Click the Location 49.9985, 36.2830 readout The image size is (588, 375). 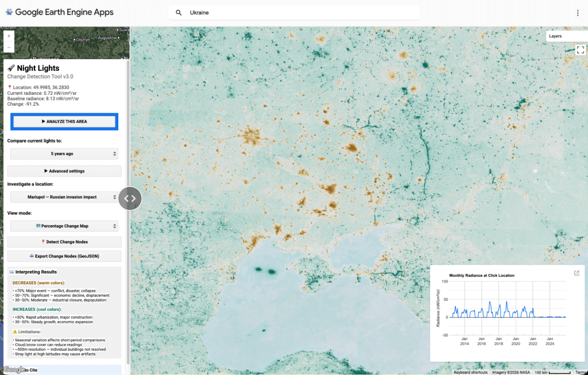pos(38,87)
